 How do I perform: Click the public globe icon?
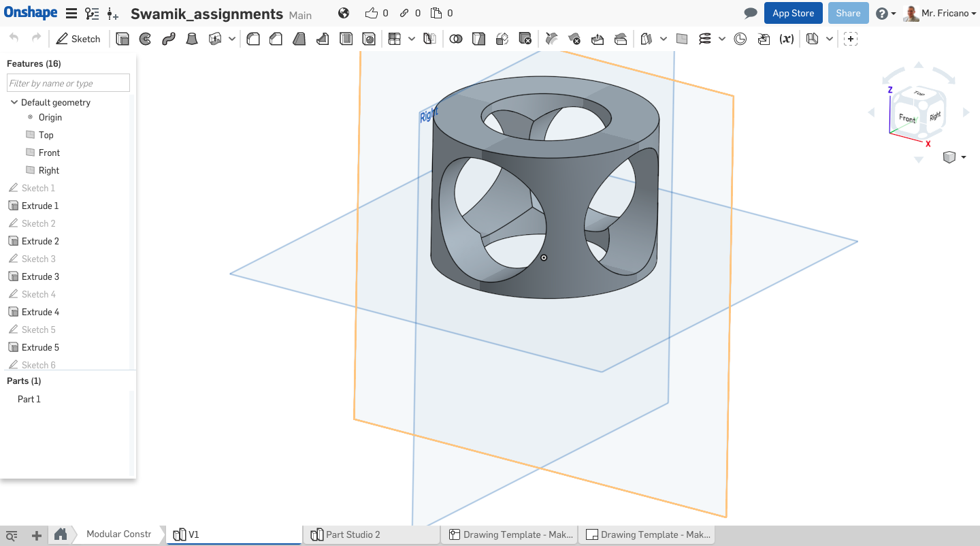click(344, 13)
